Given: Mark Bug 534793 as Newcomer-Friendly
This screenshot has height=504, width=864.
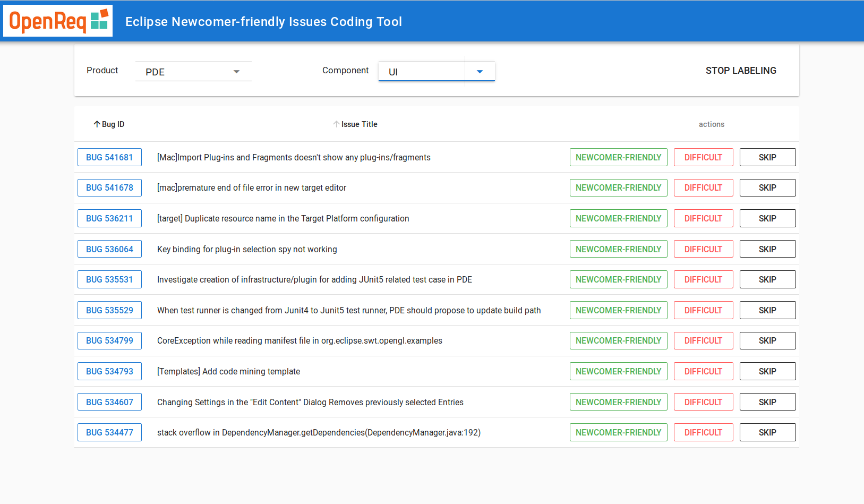Looking at the screenshot, I should pos(618,371).
